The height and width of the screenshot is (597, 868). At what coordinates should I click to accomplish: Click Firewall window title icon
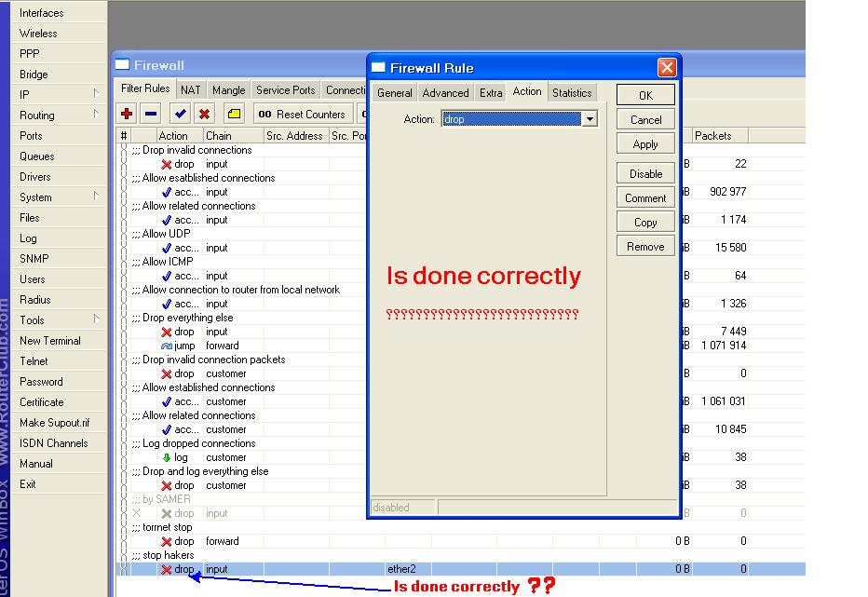(x=122, y=65)
